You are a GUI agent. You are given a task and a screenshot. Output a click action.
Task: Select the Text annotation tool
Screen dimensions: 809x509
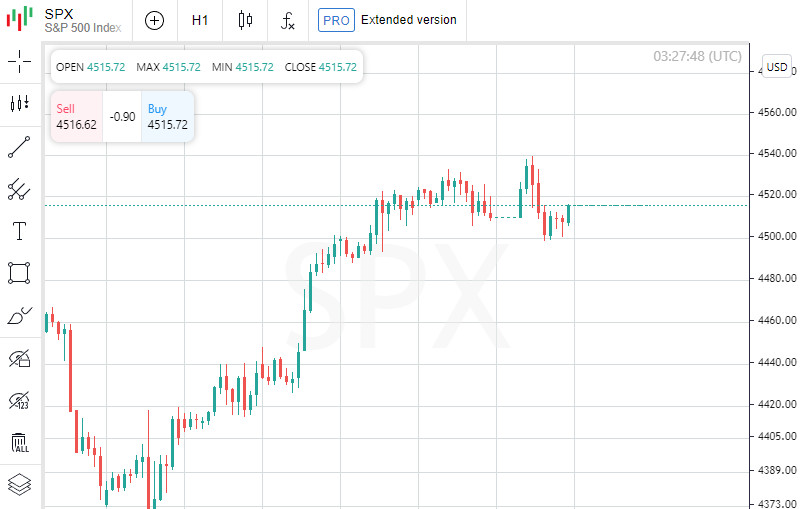(x=19, y=231)
